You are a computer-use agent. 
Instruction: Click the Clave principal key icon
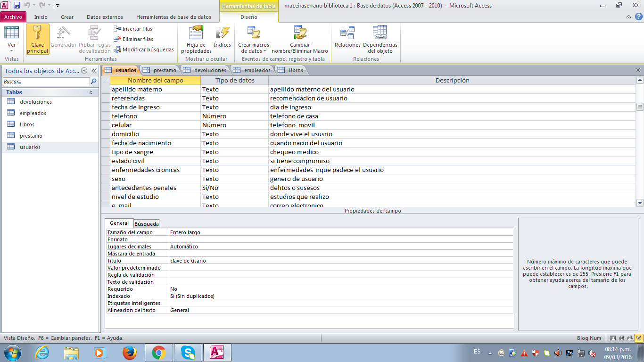click(37, 34)
